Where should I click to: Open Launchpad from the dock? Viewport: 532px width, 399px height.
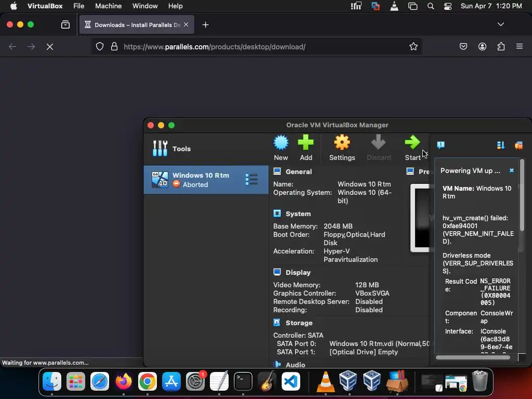click(x=76, y=381)
